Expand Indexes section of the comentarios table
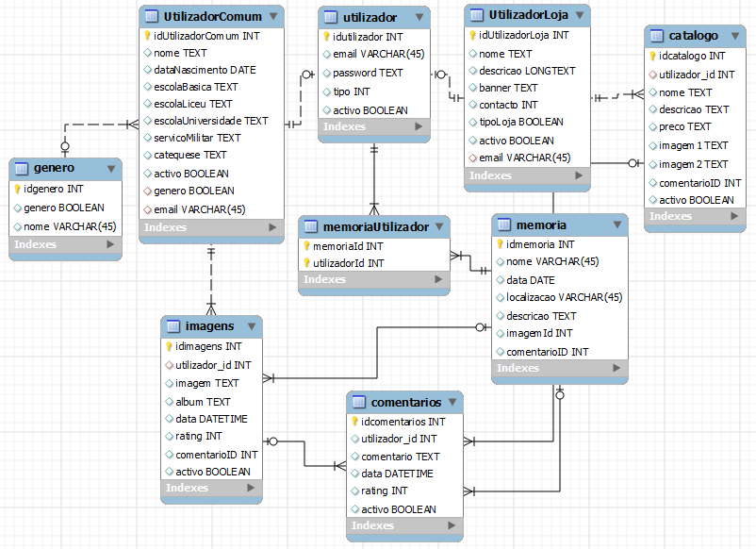 pos(451,525)
